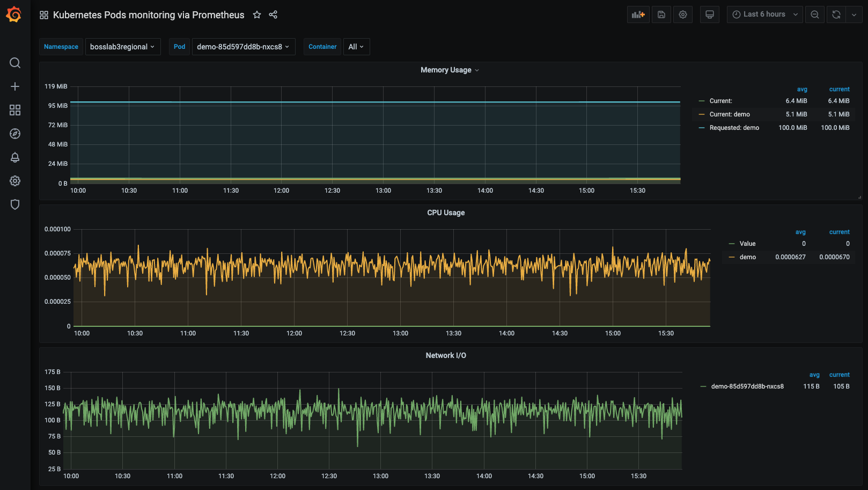Open the Pod selector dropdown
Viewport: 868px width, 490px height.
point(243,47)
